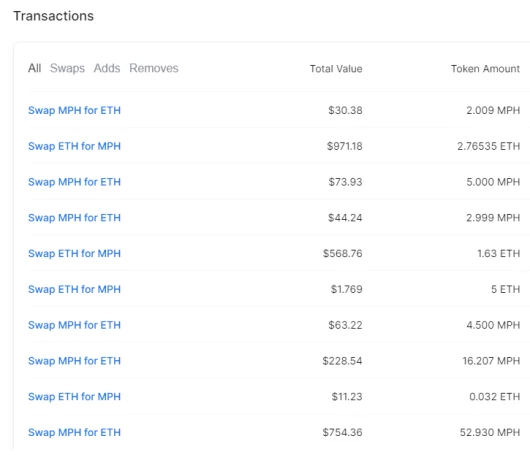Image resolution: width=530 pixels, height=455 pixels.
Task: Click the Transactions section heading
Action: (53, 16)
